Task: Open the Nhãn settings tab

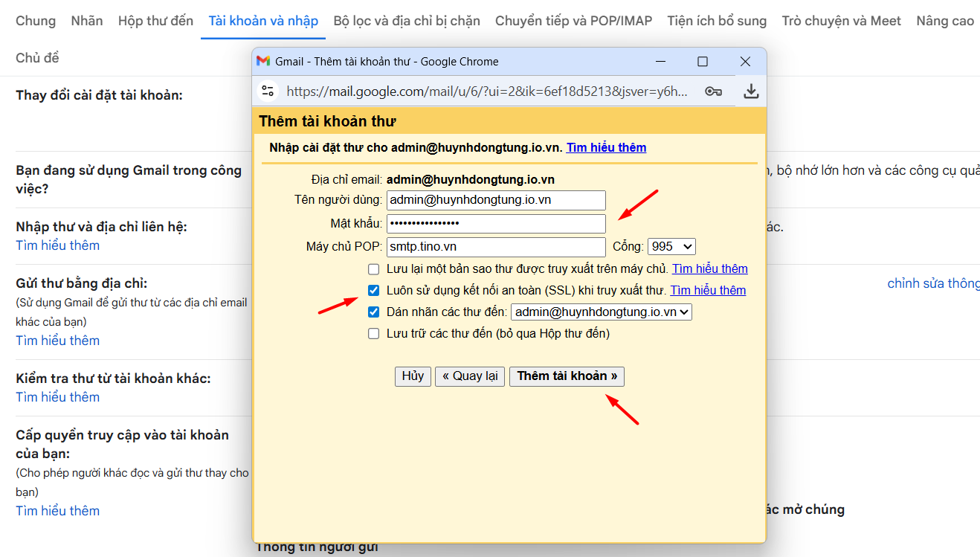Action: (87, 21)
